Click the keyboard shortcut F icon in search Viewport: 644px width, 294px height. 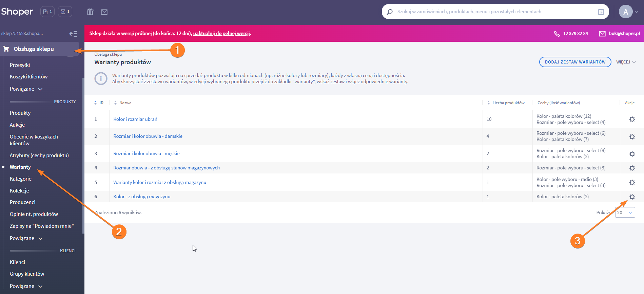click(x=601, y=12)
